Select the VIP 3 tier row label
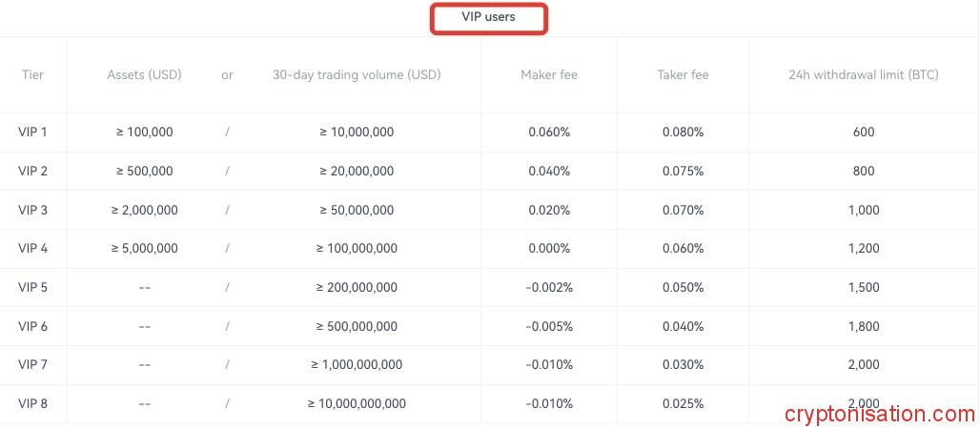 tap(32, 210)
